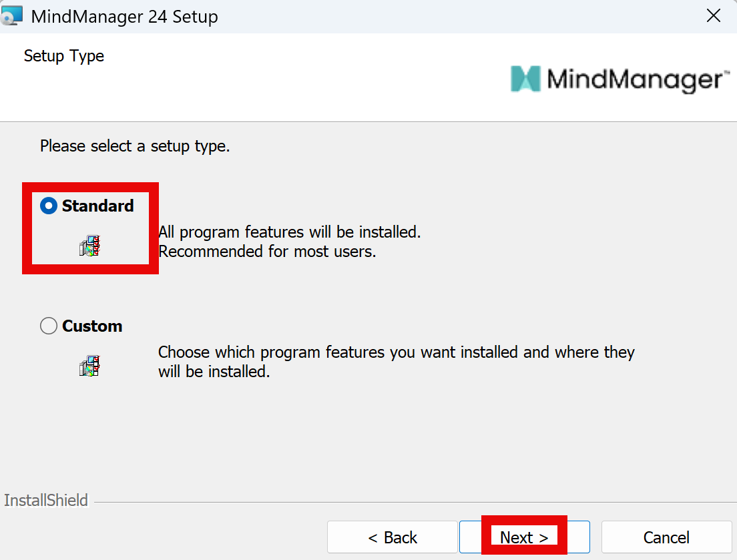737x560 pixels.
Task: Click the bold Standard label text
Action: (97, 206)
